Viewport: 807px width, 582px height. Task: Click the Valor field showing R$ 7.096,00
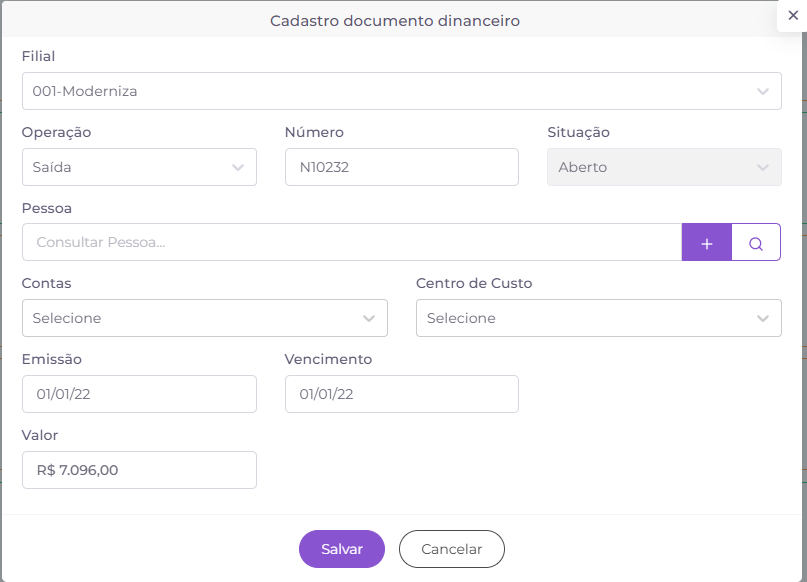coord(139,470)
